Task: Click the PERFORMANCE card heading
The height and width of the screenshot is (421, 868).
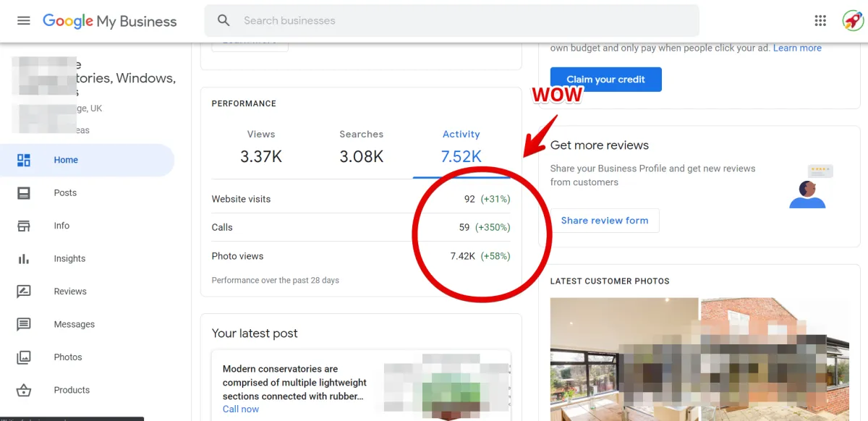Action: (244, 103)
